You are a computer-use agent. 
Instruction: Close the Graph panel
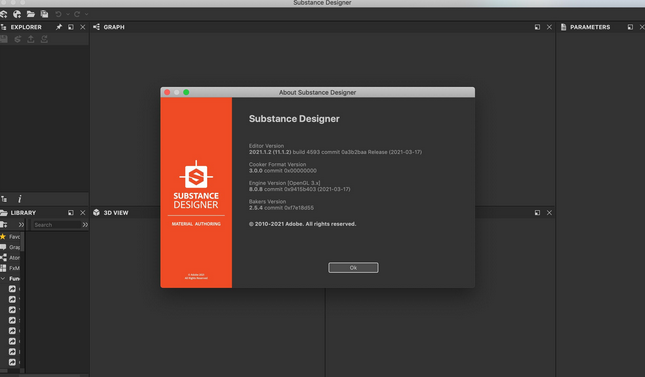coord(549,27)
